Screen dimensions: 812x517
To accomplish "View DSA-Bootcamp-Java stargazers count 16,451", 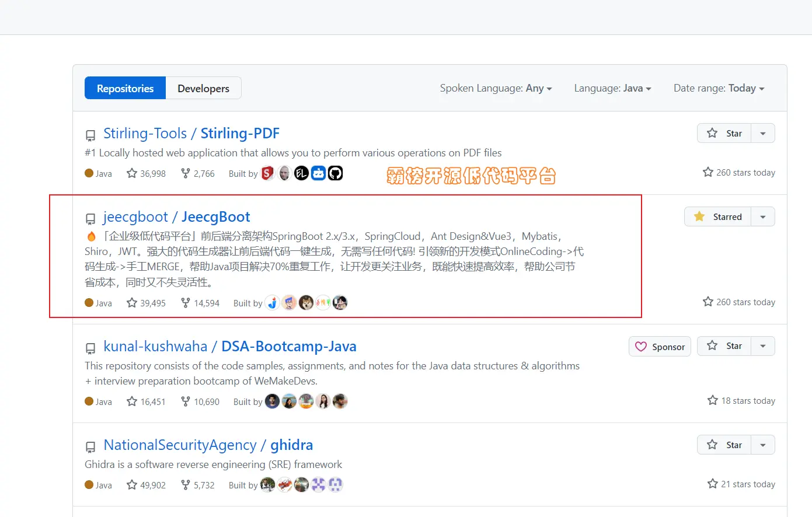I will click(x=147, y=401).
